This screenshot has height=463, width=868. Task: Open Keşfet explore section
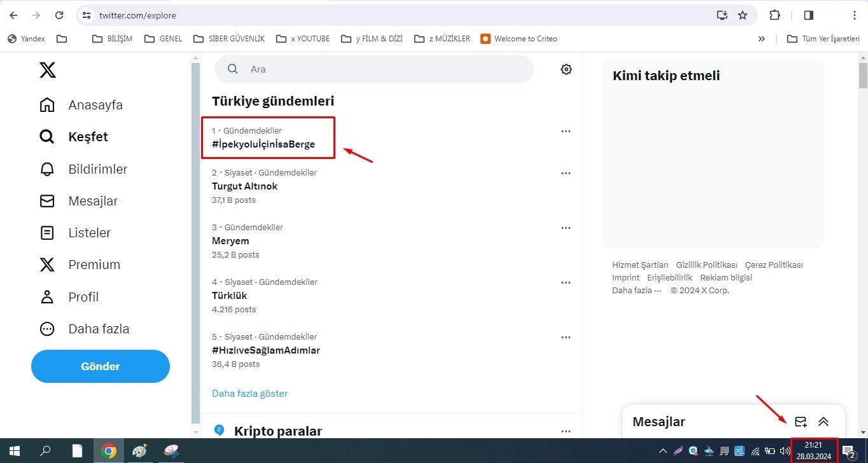pos(73,137)
